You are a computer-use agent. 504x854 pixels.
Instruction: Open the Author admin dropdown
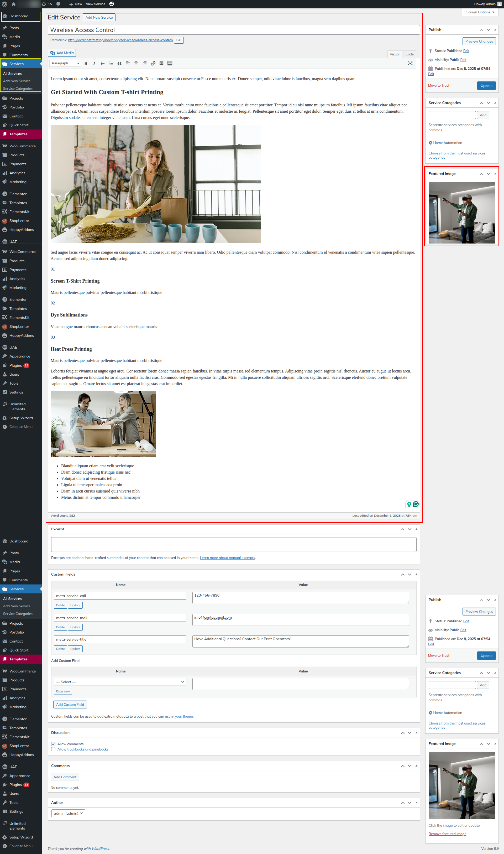[68, 813]
